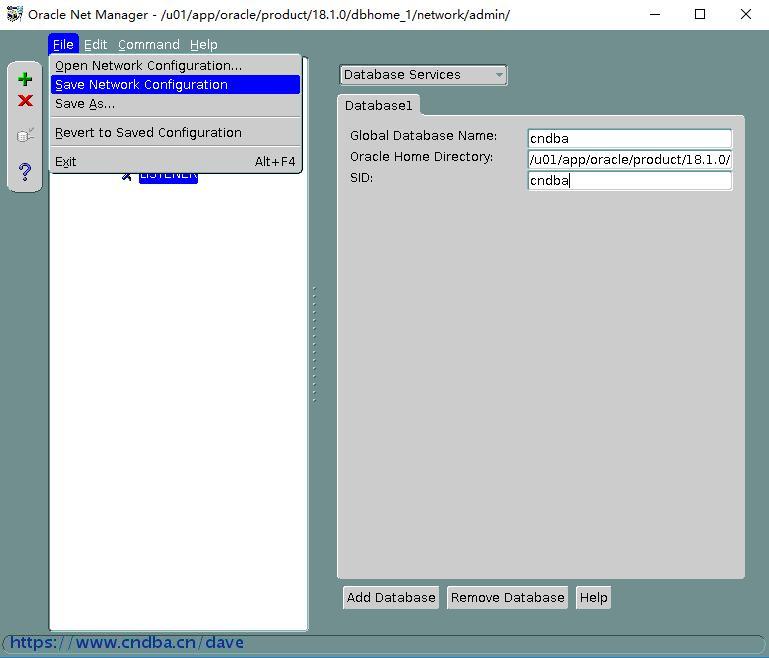Open the Command menu
Screen dimensions: 769x658
click(149, 45)
